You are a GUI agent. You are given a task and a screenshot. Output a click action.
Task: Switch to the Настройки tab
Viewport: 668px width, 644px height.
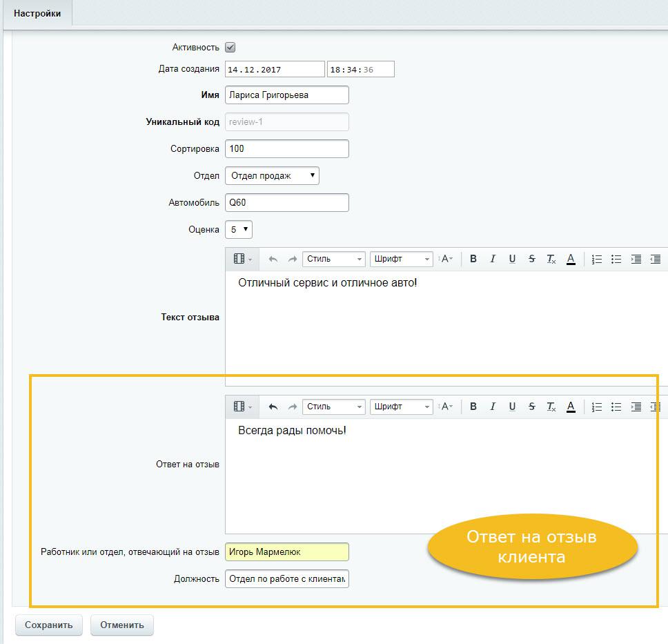[37, 14]
